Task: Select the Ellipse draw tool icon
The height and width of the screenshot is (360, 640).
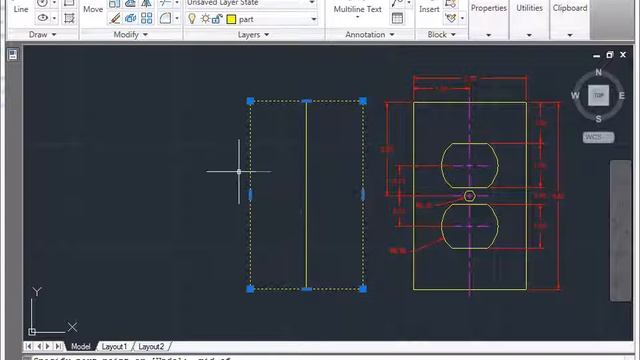Action: [42, 18]
